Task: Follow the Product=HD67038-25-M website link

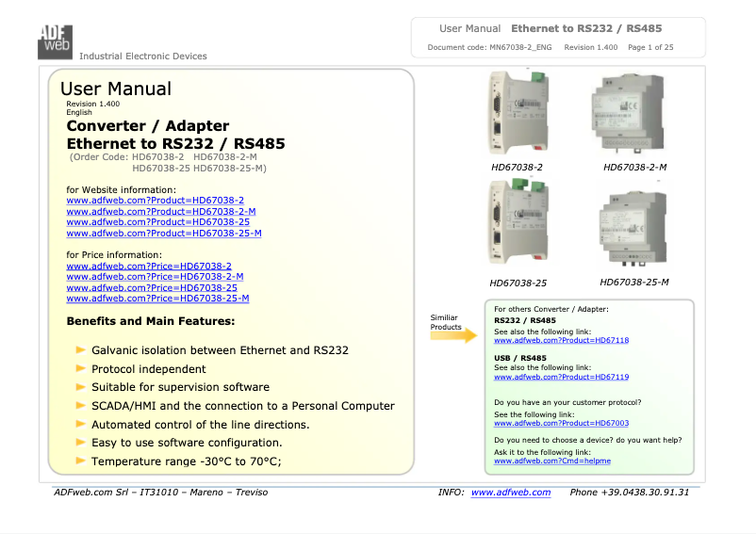Action: pos(164,233)
